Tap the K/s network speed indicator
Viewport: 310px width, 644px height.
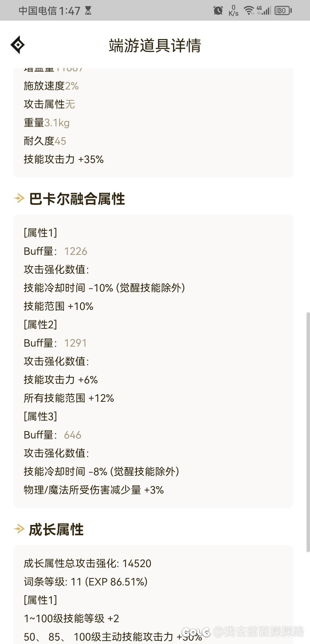[x=233, y=11]
